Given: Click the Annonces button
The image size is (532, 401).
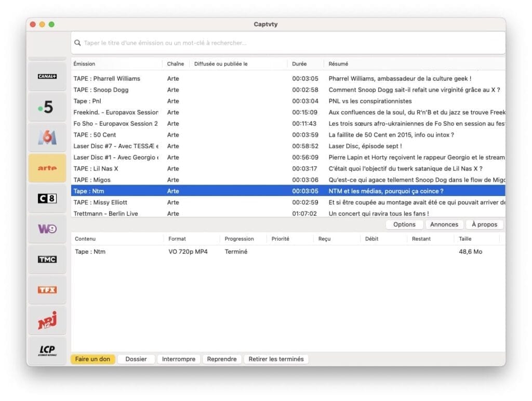Looking at the screenshot, I should coord(444,225).
